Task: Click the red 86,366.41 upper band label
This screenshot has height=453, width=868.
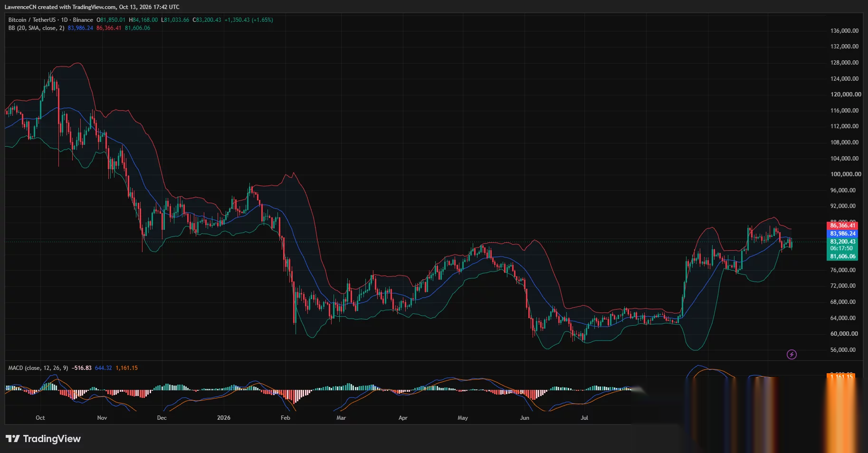Action: point(842,226)
